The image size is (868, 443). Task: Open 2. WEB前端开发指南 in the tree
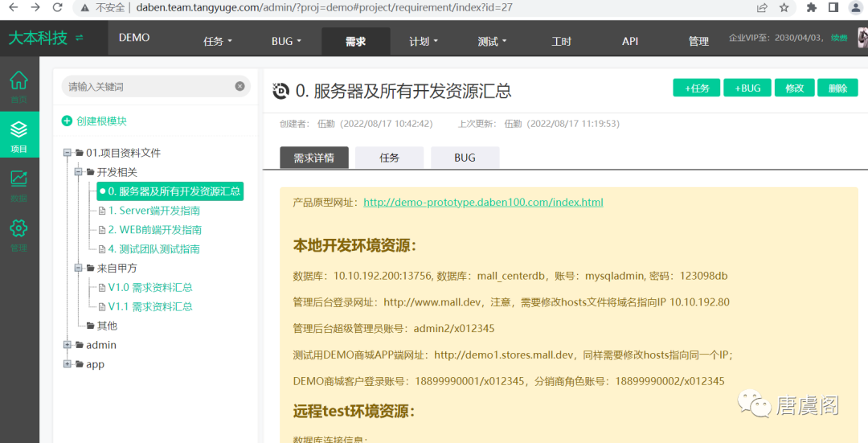point(155,230)
